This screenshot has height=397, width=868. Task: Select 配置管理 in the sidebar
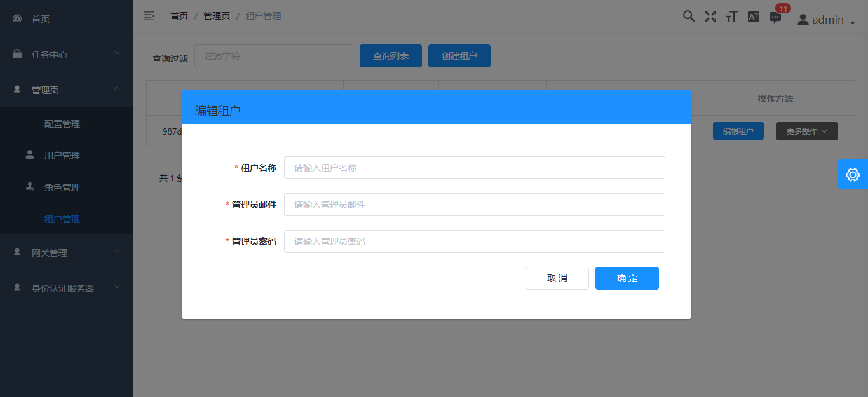pos(63,123)
